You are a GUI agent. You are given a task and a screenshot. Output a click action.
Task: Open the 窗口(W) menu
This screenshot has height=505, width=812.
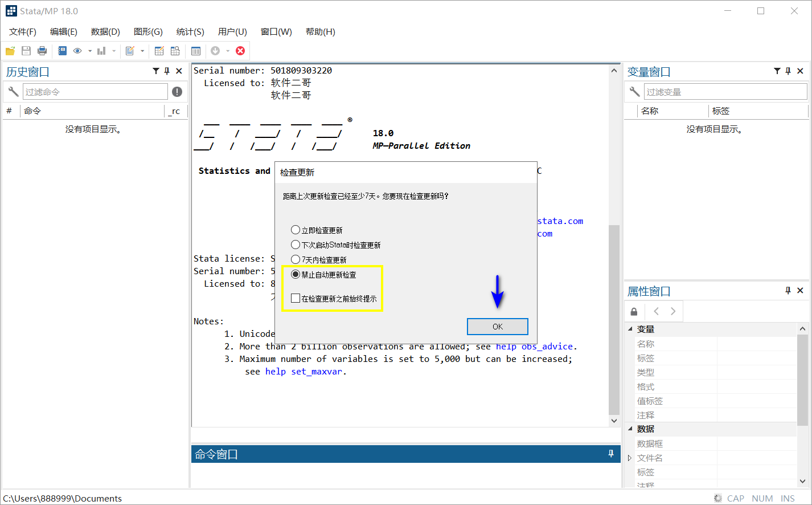tap(276, 32)
